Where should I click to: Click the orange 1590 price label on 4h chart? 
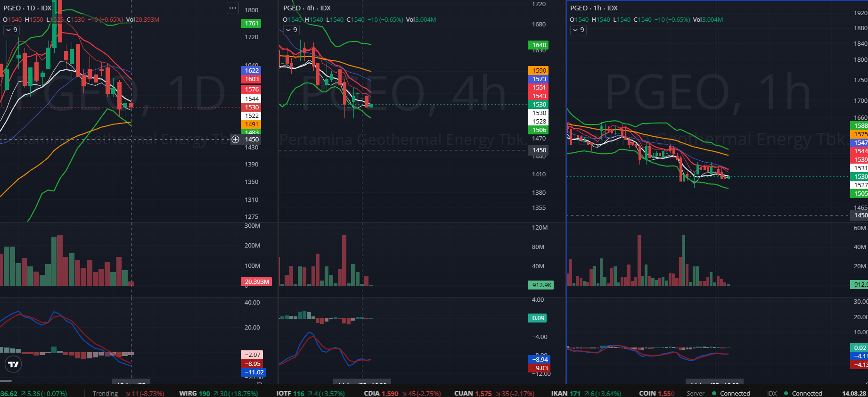[539, 70]
